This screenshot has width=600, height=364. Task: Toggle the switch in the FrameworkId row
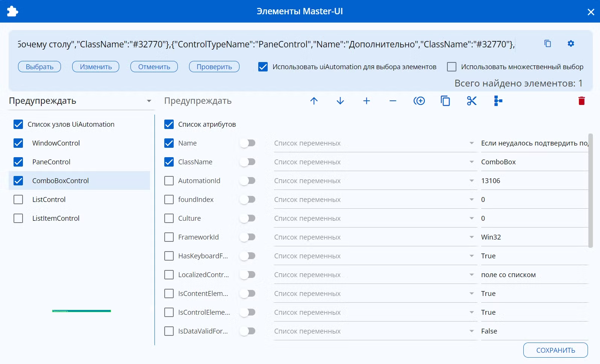point(248,237)
